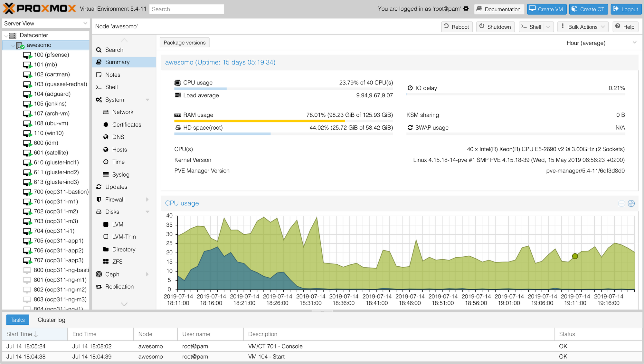
Task: Sort tasks by Start Time column
Action: 35,334
